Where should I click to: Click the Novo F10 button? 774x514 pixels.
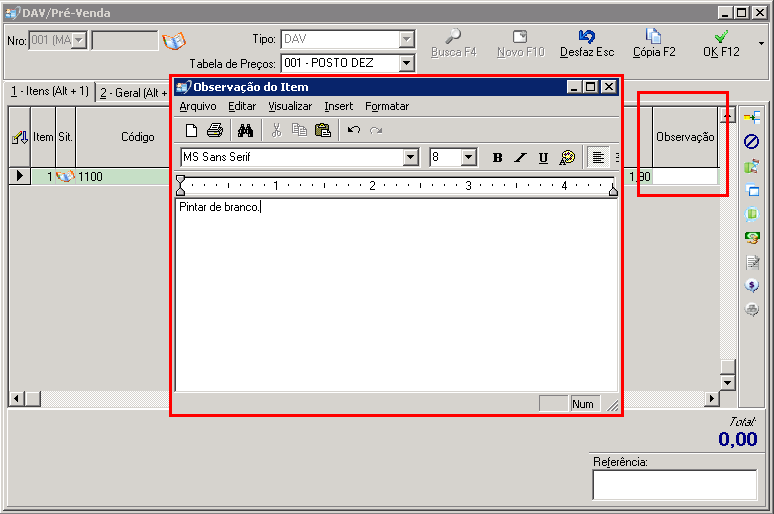coord(521,44)
